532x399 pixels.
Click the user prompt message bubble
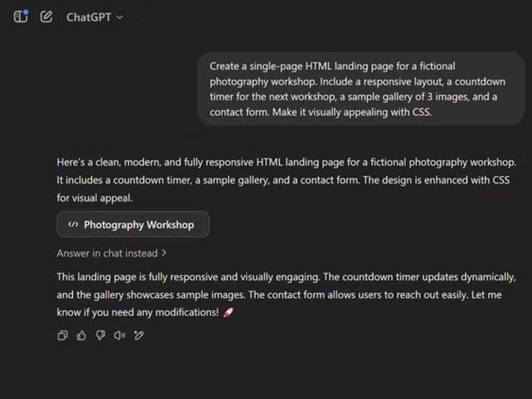coord(361,89)
